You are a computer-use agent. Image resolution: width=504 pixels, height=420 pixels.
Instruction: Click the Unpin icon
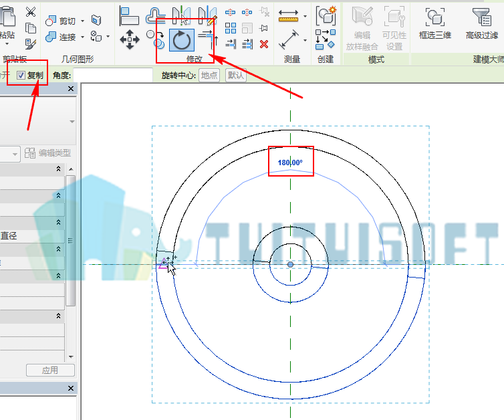pos(265,12)
